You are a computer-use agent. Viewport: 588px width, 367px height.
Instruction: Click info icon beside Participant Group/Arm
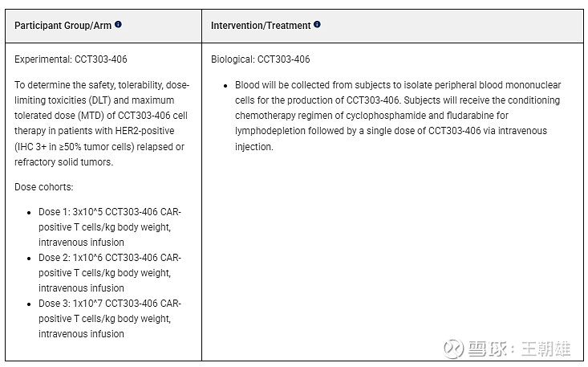(x=119, y=25)
